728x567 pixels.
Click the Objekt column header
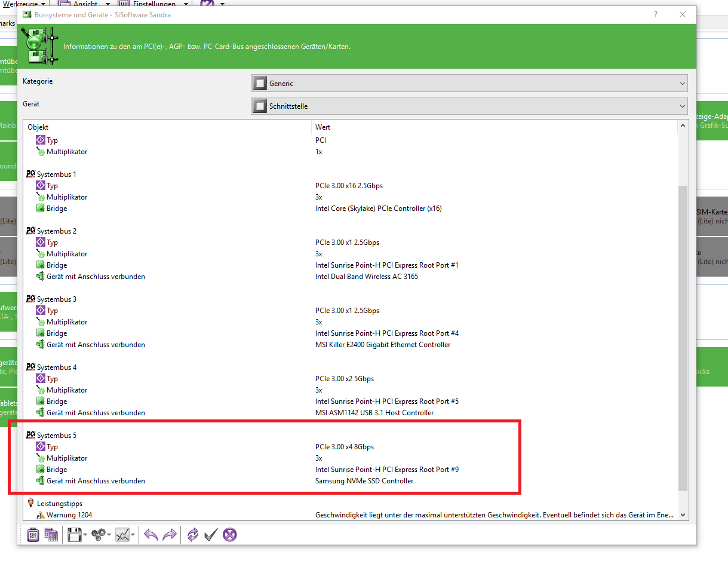click(168, 127)
